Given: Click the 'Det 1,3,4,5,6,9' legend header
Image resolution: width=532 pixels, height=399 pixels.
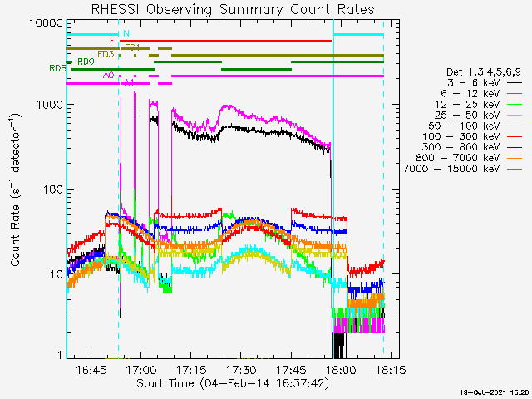Looking at the screenshot, I should [484, 72].
